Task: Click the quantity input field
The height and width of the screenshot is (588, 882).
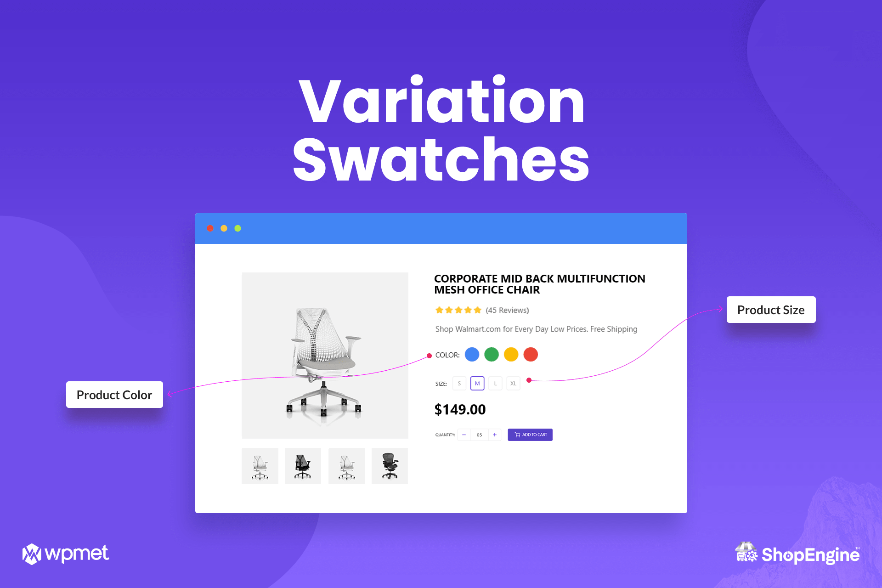Action: 477,434
